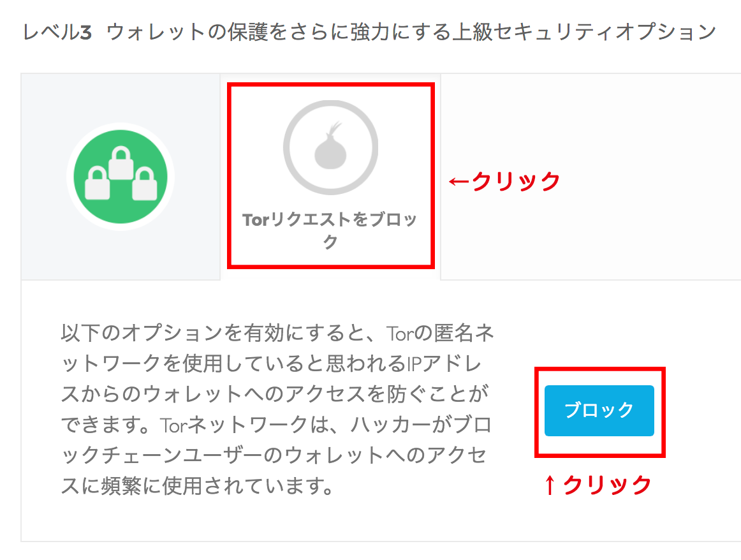Click the レベル3 heading label
This screenshot has height=560, width=741.
[x=57, y=32]
